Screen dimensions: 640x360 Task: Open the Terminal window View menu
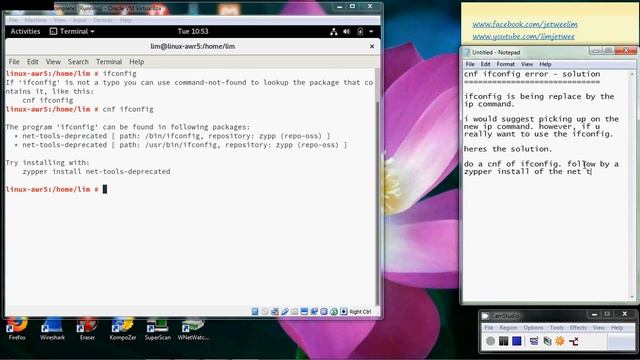tap(53, 62)
